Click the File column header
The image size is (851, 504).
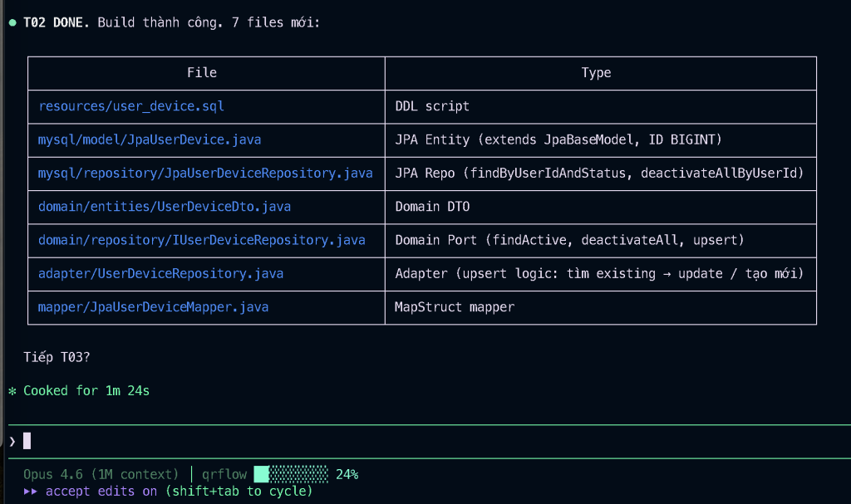[202, 73]
